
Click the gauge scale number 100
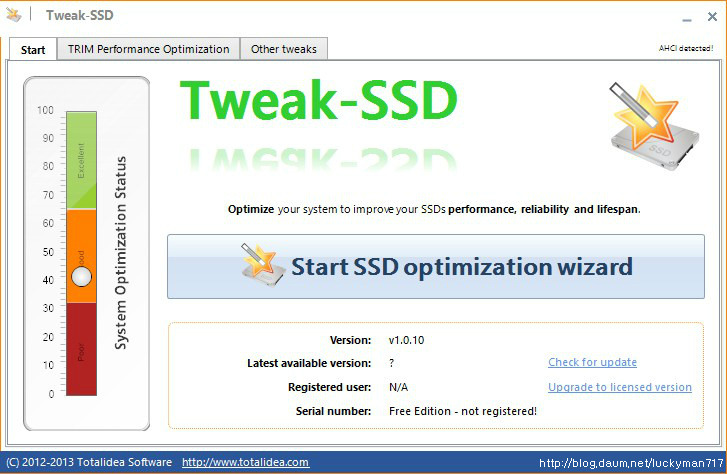click(45, 110)
